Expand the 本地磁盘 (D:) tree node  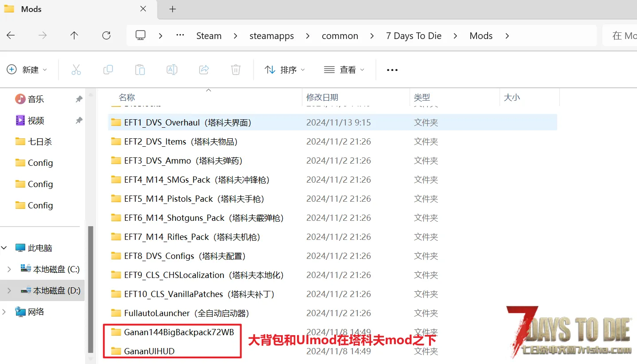point(9,290)
